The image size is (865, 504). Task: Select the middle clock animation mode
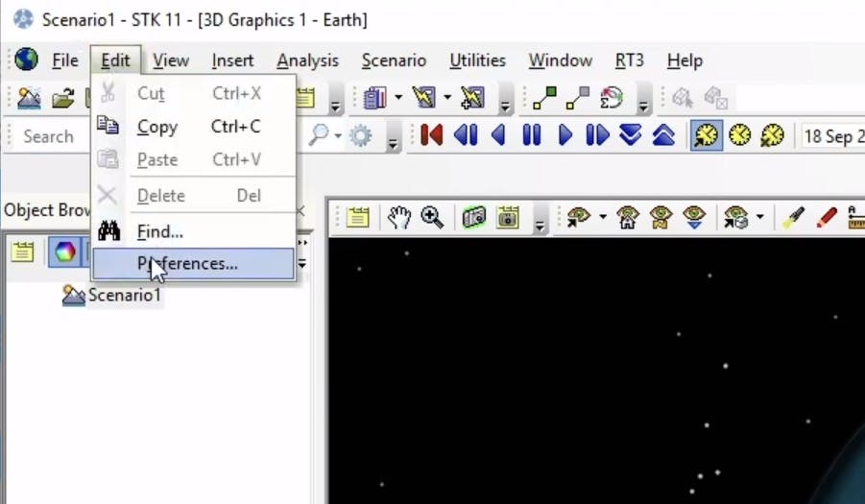tap(739, 135)
